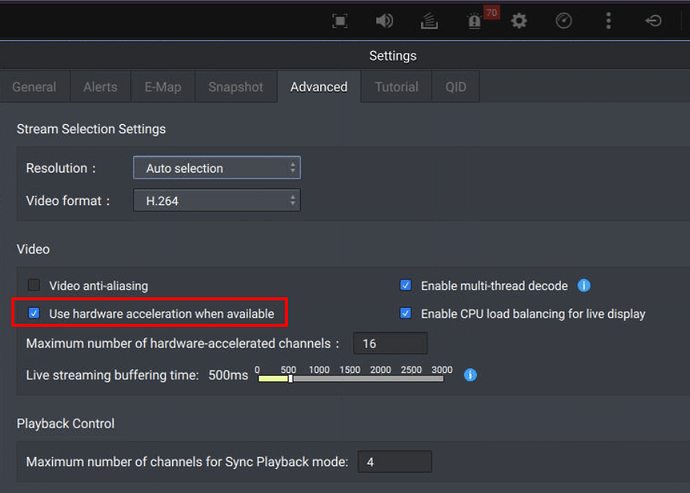The width and height of the screenshot is (690, 493).
Task: Expand the Video format H.264 dropdown
Action: click(x=217, y=201)
